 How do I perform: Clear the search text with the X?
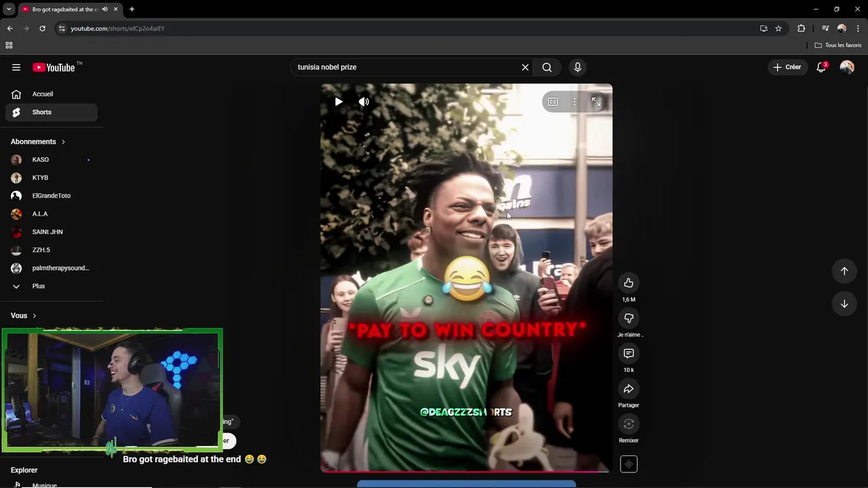[525, 67]
